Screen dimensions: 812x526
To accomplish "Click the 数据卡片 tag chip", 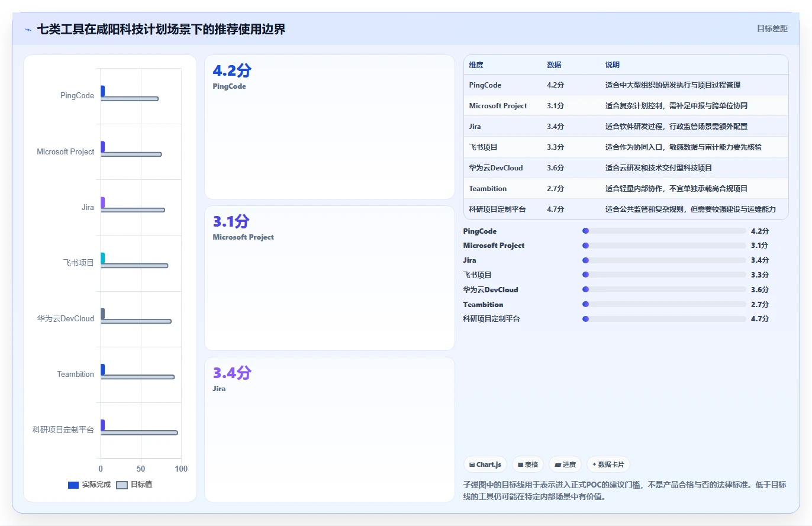I will pos(608,464).
